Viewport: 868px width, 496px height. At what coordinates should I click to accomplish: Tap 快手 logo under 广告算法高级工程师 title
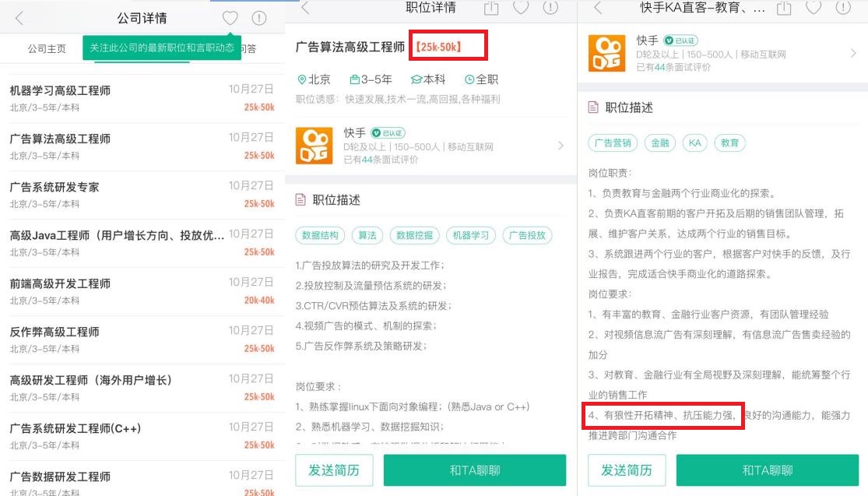point(315,146)
